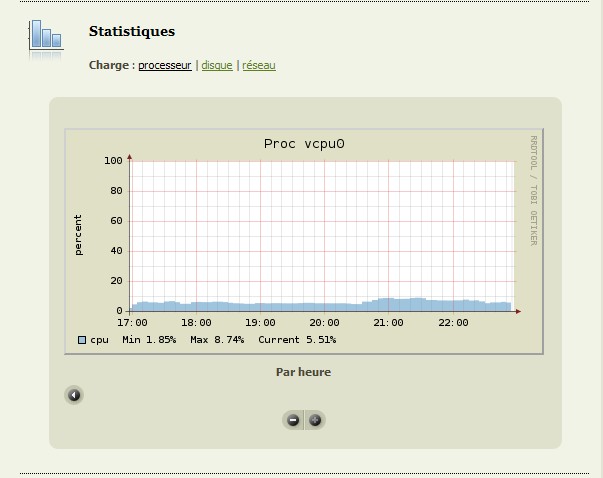
Task: Open the disque charge link
Action: (217, 65)
